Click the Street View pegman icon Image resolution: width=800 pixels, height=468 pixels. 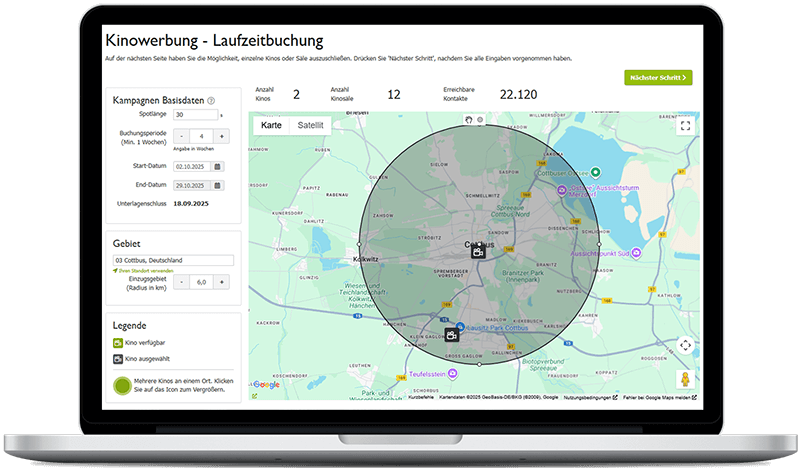point(685,379)
